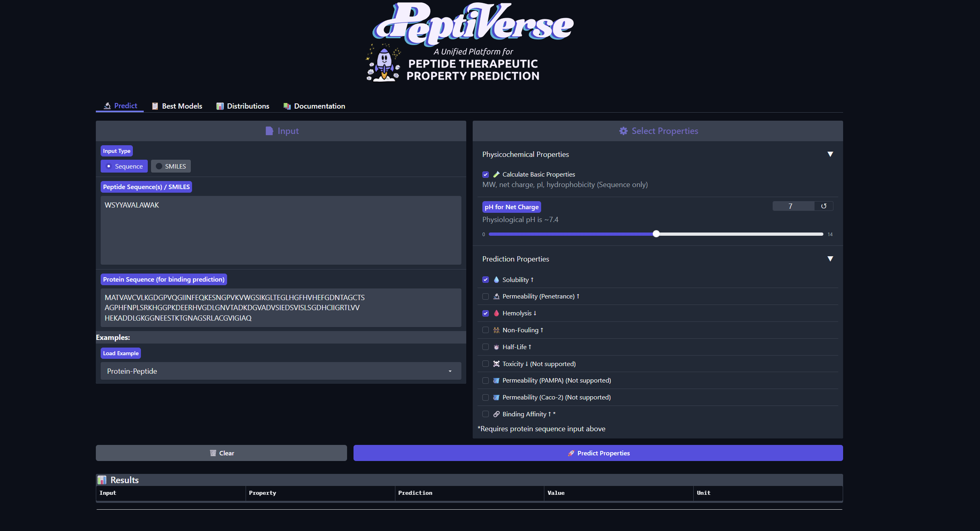Click the Best Models clipboard icon

(155, 106)
